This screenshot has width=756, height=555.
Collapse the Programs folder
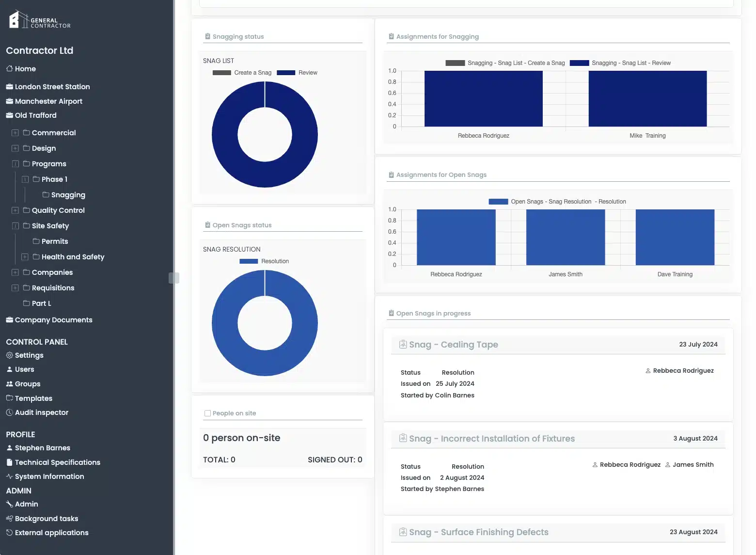(15, 164)
